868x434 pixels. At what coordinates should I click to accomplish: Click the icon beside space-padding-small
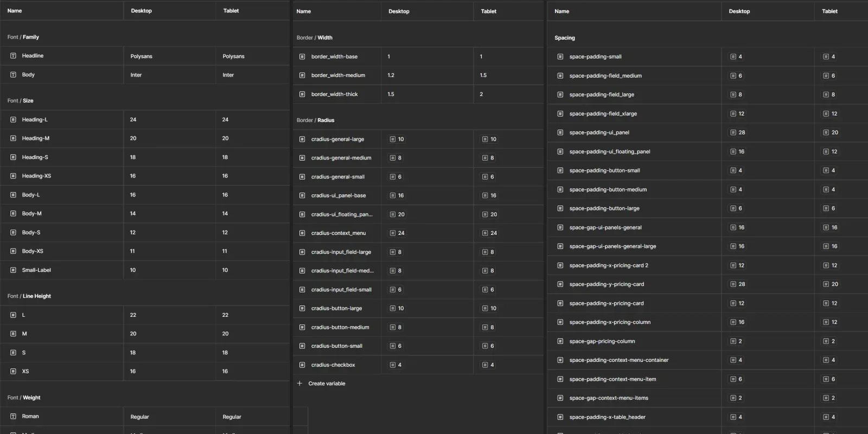pos(560,56)
